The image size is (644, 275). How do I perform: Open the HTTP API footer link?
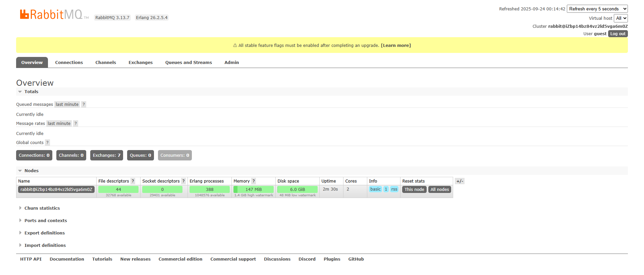(31, 259)
